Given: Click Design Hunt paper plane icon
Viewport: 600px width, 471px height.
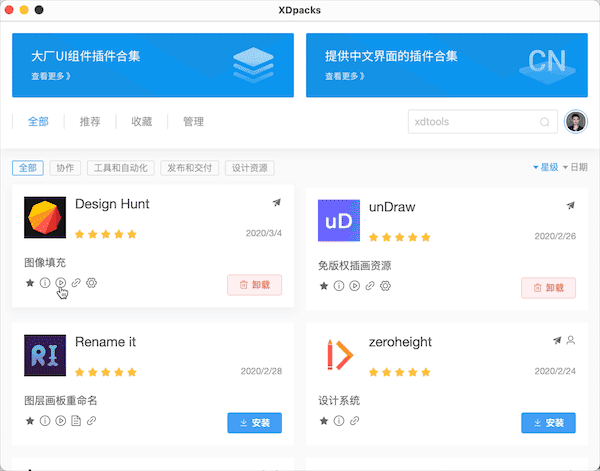Looking at the screenshot, I should coord(277,202).
